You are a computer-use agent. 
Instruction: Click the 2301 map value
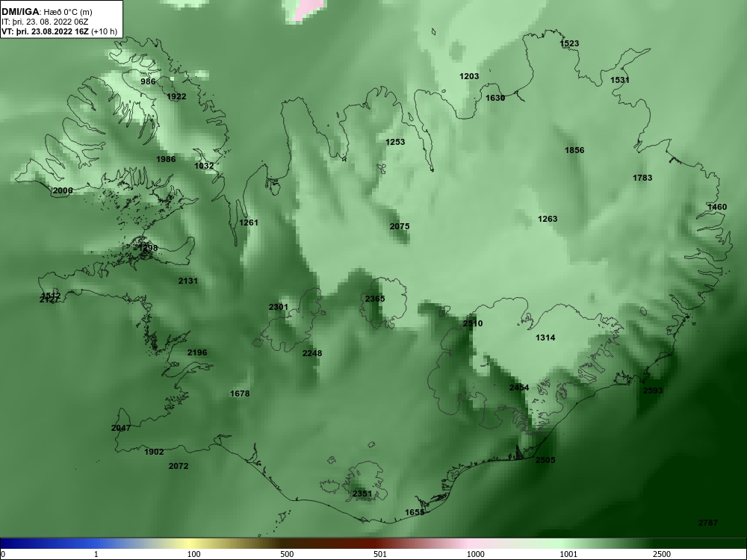pos(279,307)
